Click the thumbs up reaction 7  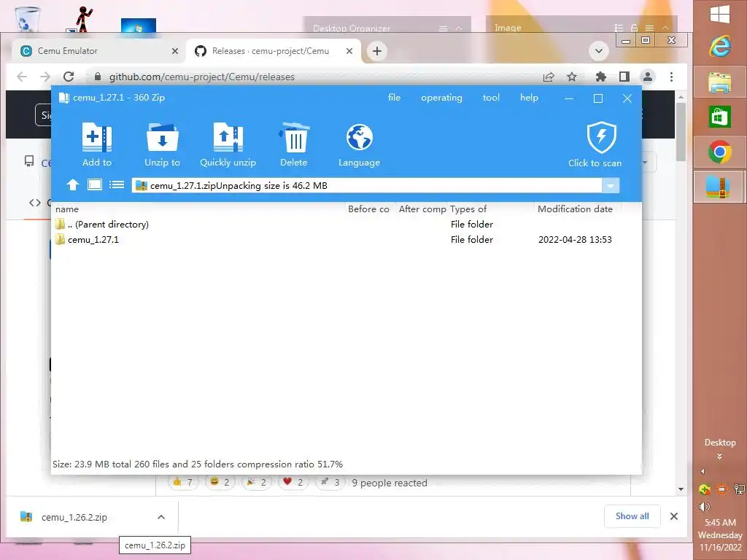[x=183, y=483]
